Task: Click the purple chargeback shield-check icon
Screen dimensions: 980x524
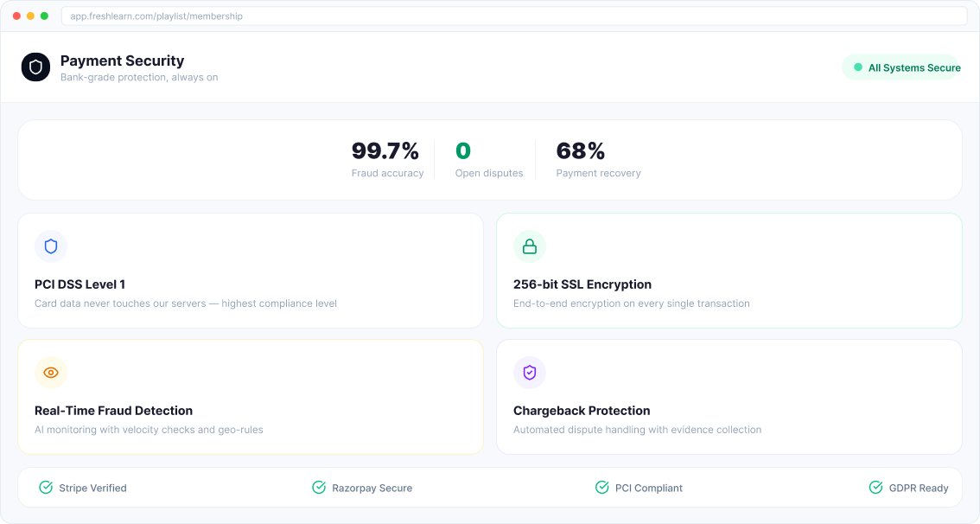Action: point(530,373)
